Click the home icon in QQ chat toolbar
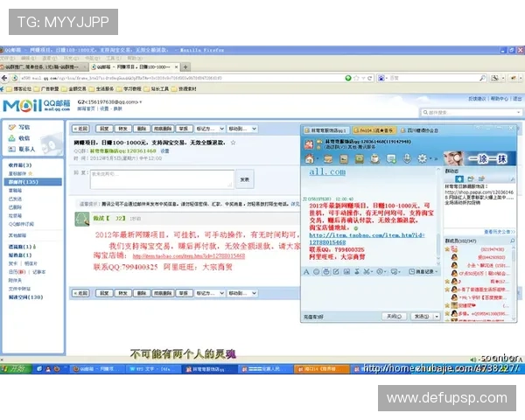The width and height of the screenshot is (525, 420). coord(310,158)
